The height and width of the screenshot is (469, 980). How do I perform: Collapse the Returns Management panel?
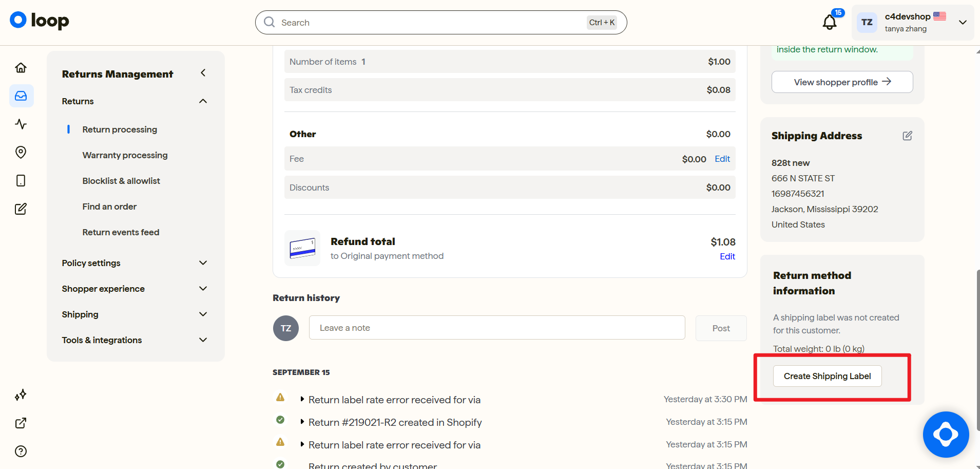203,73
